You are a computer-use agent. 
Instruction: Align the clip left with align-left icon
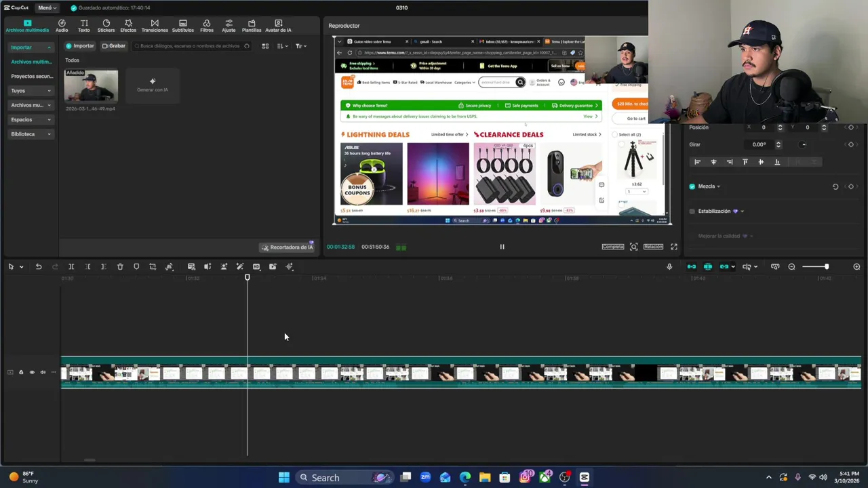coord(697,162)
